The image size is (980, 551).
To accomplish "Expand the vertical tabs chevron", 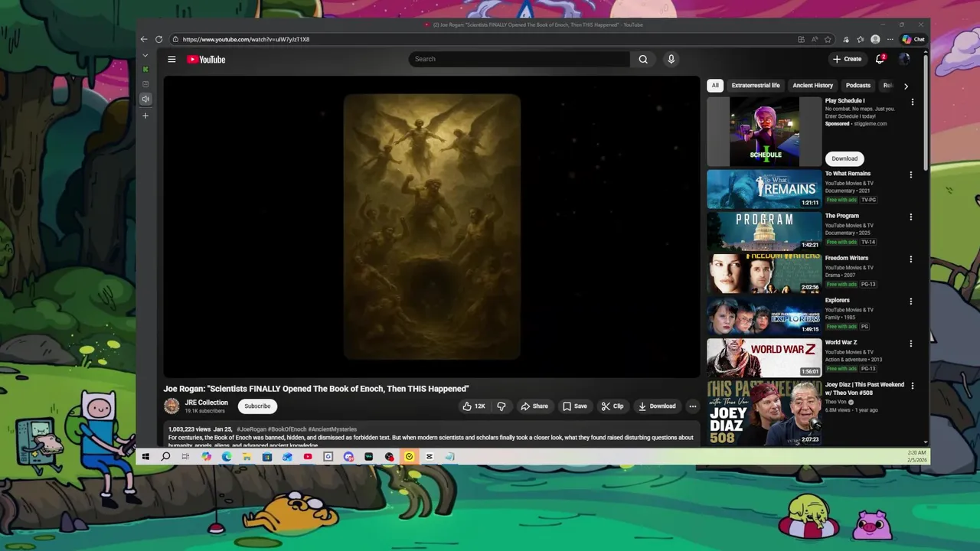I will [145, 55].
